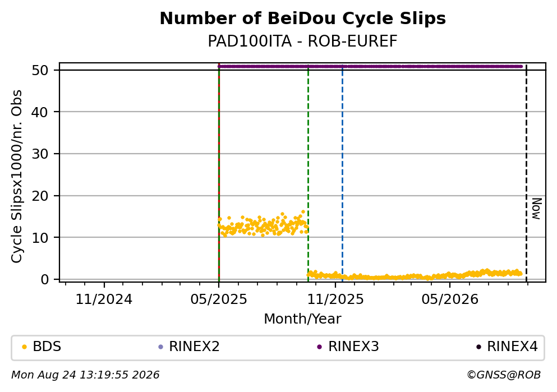Select the BDS legend label
The height and width of the screenshot is (392, 557).
(47, 347)
